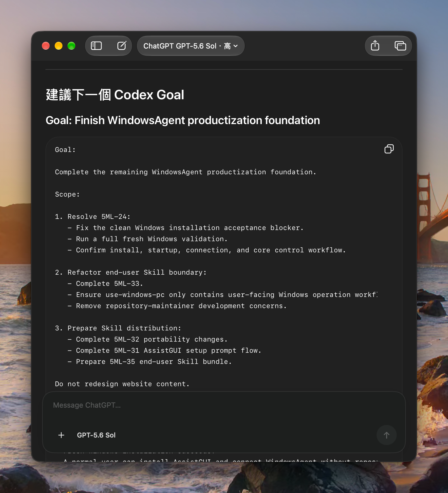This screenshot has width=448, height=493.
Task: Click 'Complete the remaining WindowsAgent productization foundation.'
Action: (186, 172)
